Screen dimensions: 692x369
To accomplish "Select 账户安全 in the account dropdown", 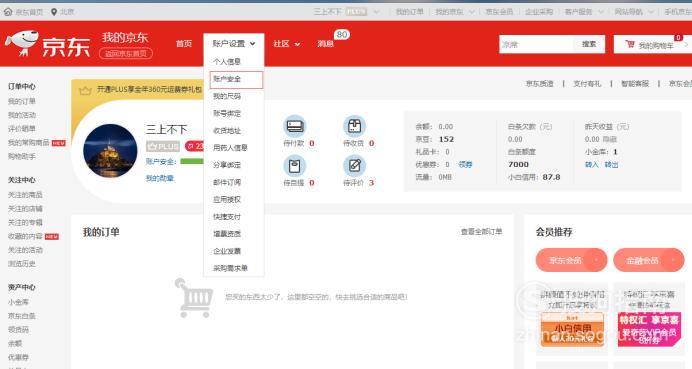I will point(236,79).
